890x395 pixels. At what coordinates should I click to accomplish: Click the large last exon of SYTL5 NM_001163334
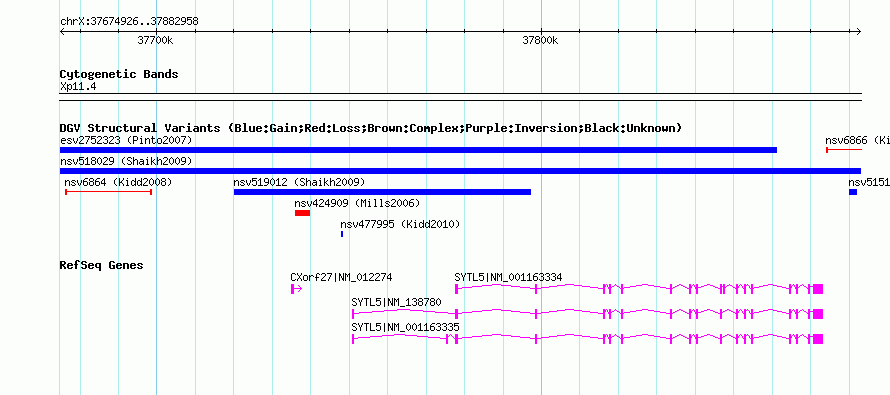[818, 289]
